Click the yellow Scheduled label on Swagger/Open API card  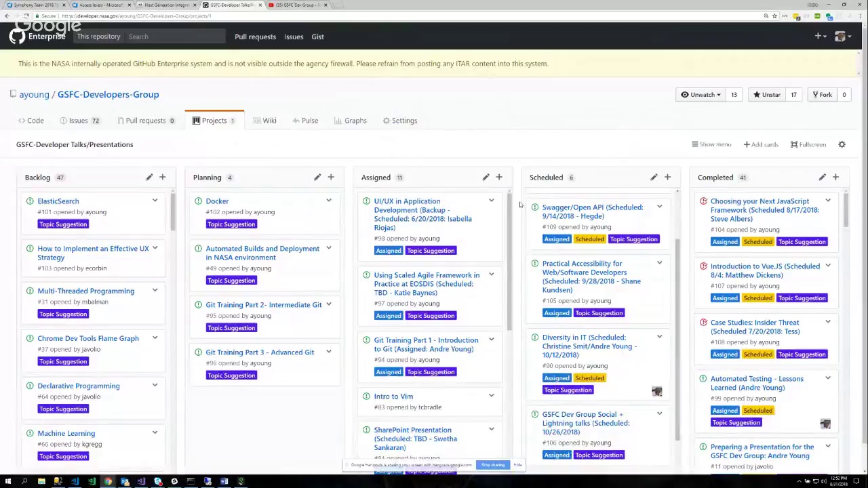tap(589, 239)
